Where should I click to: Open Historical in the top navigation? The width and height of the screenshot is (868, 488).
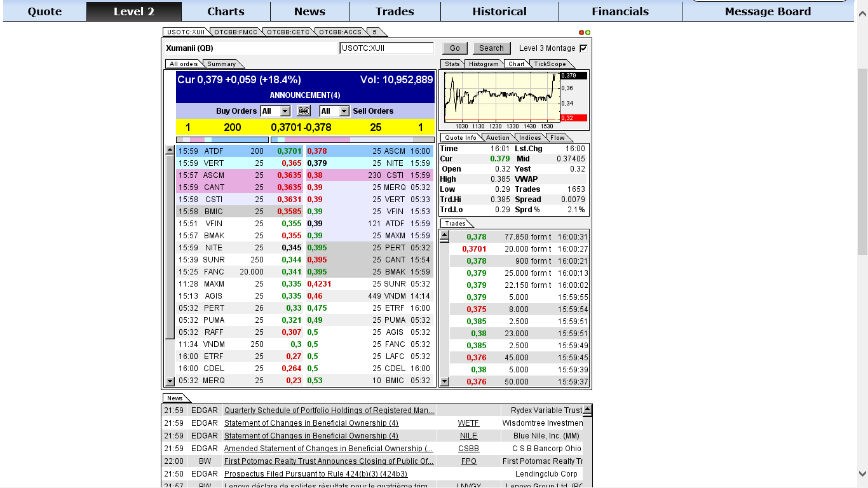[499, 11]
